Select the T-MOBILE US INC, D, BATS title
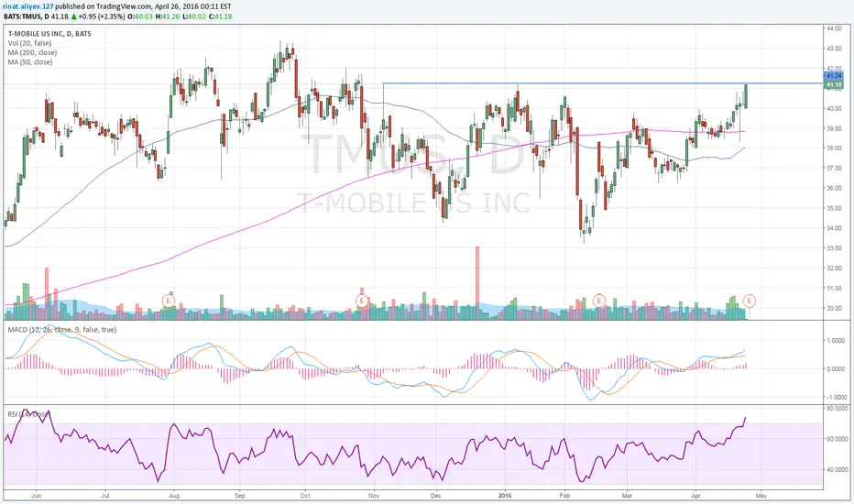This screenshot has width=854, height=504. point(49,34)
